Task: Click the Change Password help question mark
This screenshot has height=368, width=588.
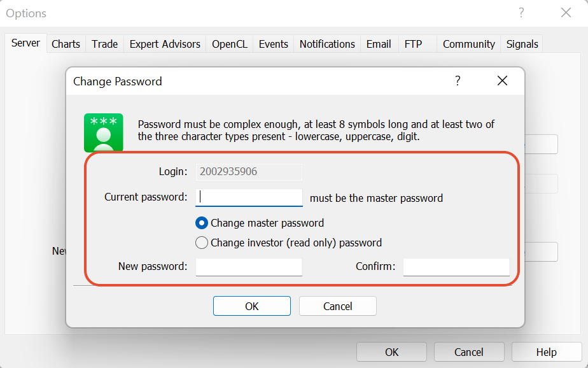Action: click(x=458, y=81)
